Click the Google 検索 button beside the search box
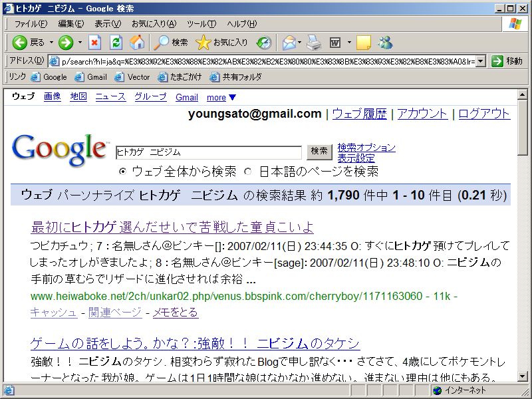Screen dimensions: 532x399 [x=319, y=152]
